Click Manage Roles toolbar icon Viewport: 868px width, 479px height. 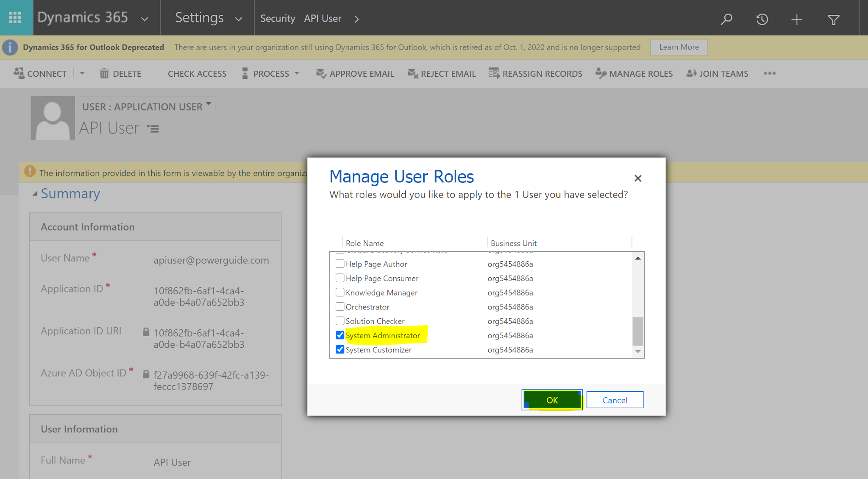coord(601,73)
